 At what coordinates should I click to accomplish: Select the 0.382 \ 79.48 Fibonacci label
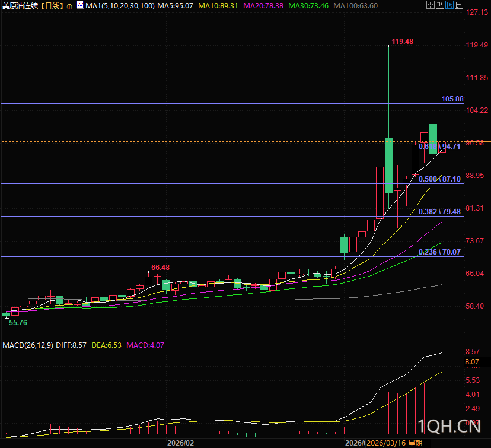pyautogui.click(x=439, y=212)
